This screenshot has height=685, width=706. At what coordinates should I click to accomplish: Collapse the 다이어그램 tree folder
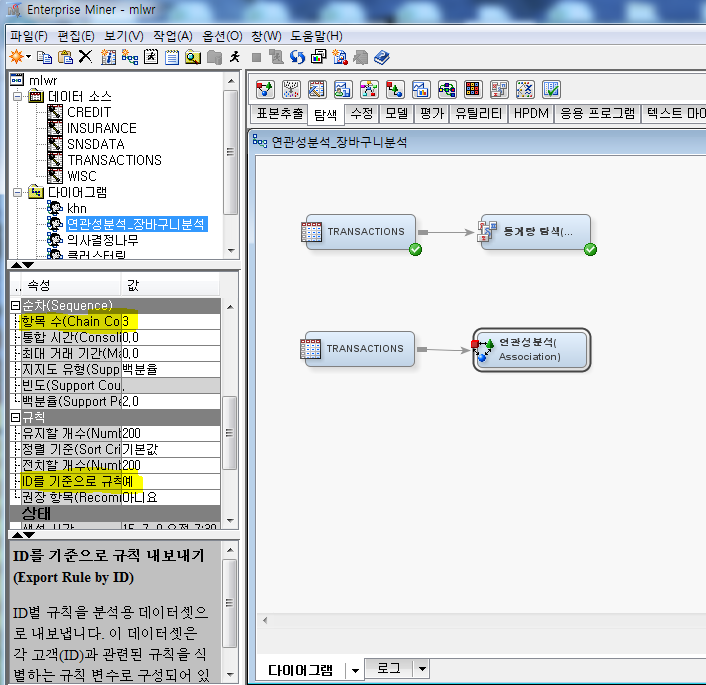click(x=17, y=192)
